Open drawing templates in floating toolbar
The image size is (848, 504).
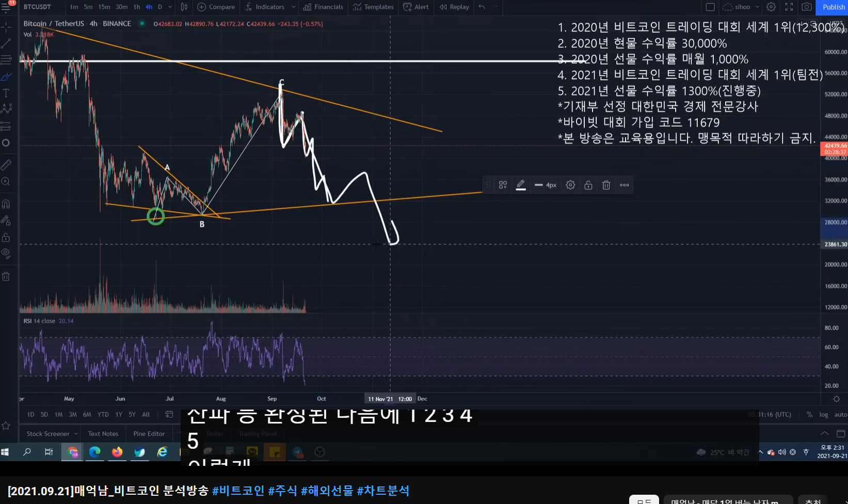coord(503,185)
